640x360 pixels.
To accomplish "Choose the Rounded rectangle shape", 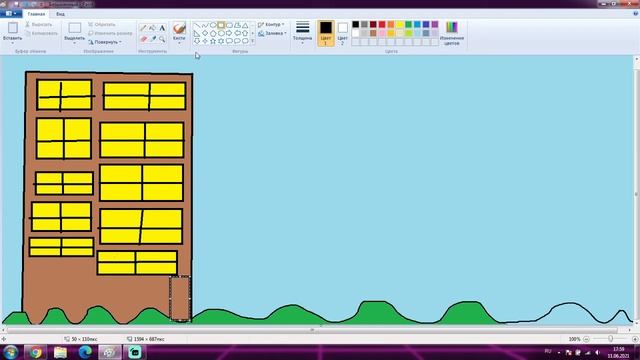I will (229, 25).
